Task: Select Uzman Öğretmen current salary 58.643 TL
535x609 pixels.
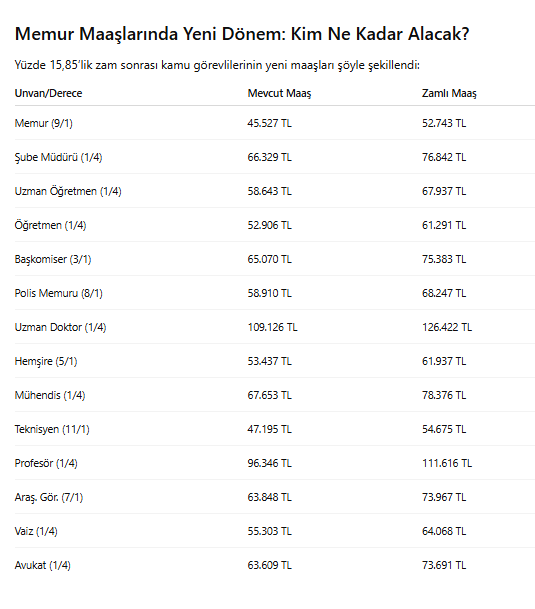Action: pos(269,191)
